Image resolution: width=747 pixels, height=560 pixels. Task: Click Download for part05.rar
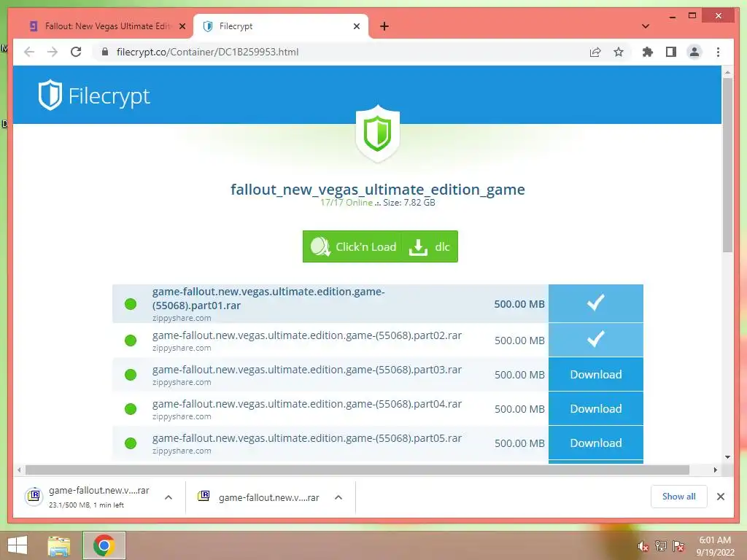595,443
